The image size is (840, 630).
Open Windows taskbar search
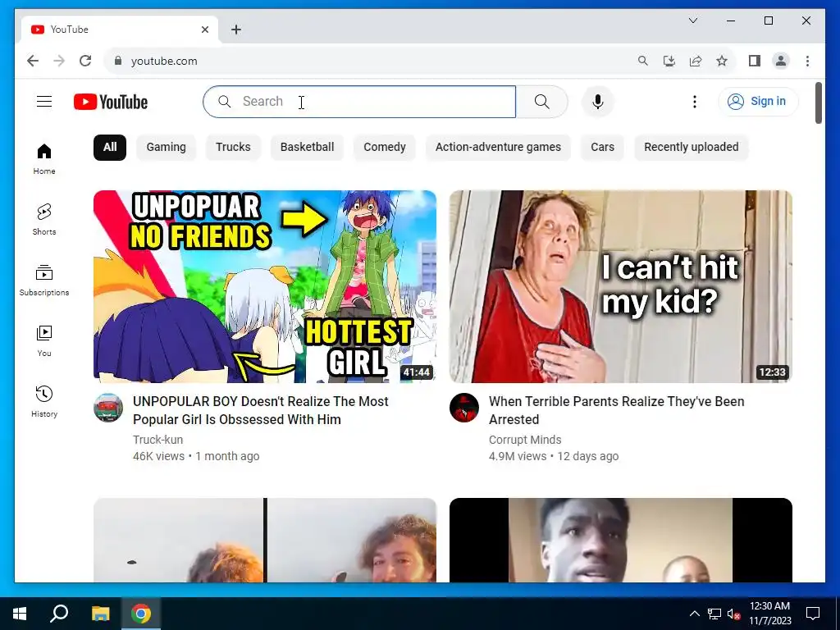pyautogui.click(x=59, y=614)
